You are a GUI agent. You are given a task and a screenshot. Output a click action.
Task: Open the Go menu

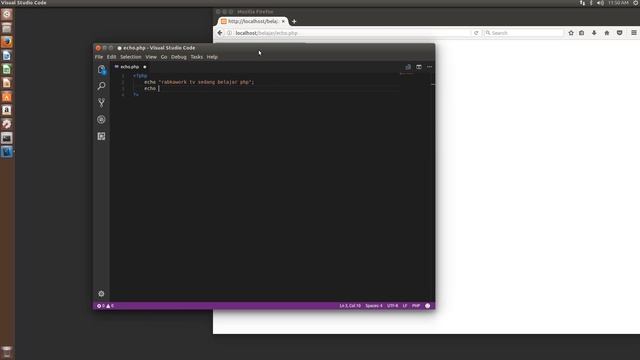click(x=164, y=57)
